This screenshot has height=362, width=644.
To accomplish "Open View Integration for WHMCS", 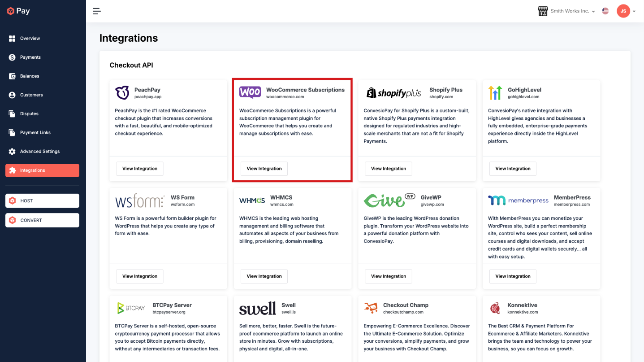I will [264, 276].
